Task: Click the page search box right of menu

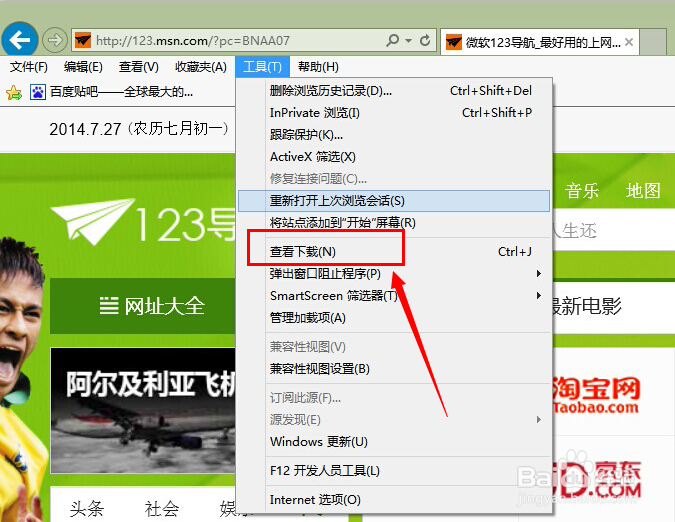Action: [x=613, y=230]
